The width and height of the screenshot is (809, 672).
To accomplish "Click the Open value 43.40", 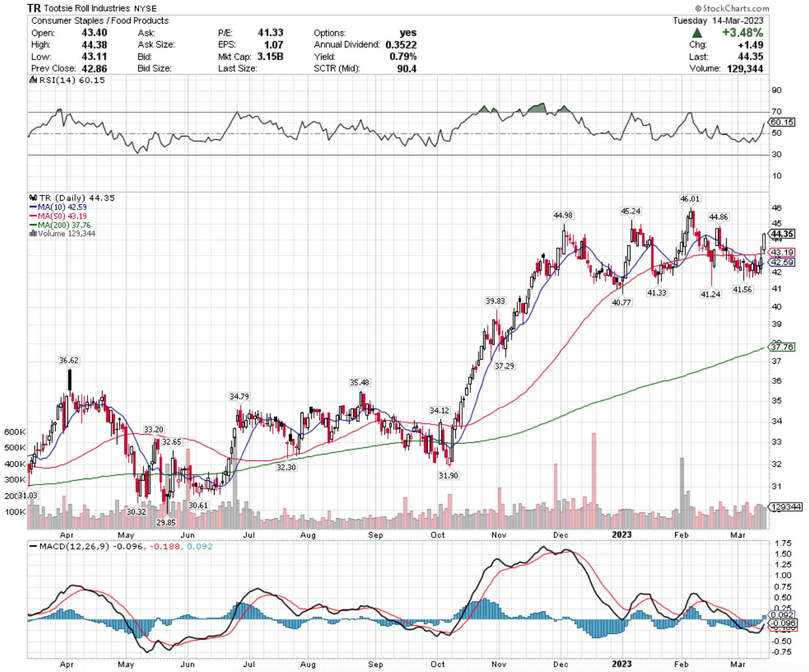I will point(94,33).
